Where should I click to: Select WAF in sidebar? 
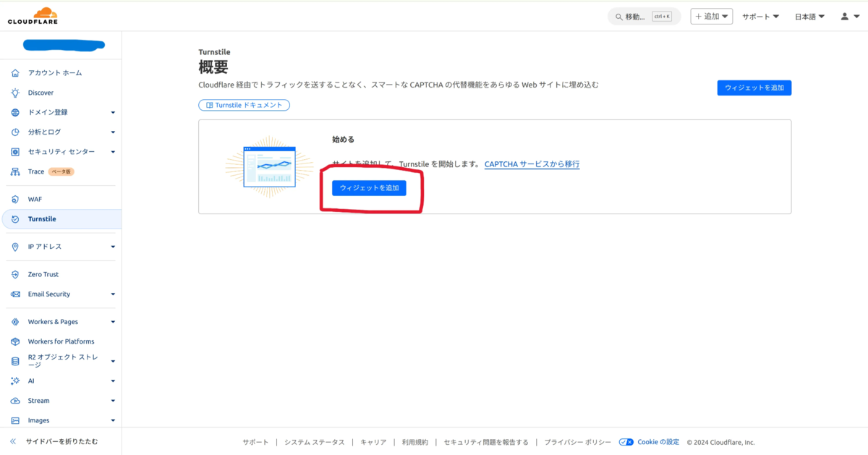tap(35, 199)
